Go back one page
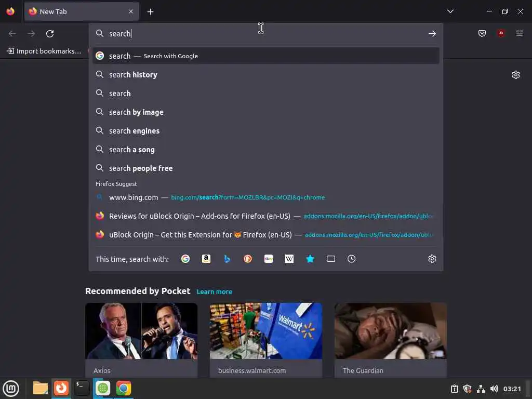The image size is (532, 399). click(12, 34)
